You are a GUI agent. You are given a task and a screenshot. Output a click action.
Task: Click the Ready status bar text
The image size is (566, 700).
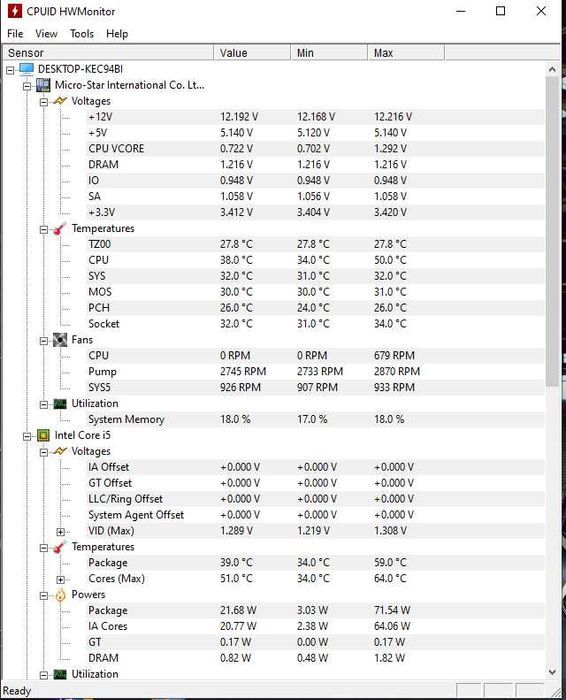pyautogui.click(x=17, y=691)
